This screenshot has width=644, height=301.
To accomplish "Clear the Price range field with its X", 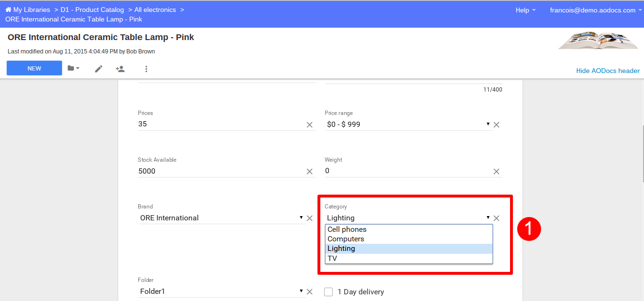I will coord(496,125).
